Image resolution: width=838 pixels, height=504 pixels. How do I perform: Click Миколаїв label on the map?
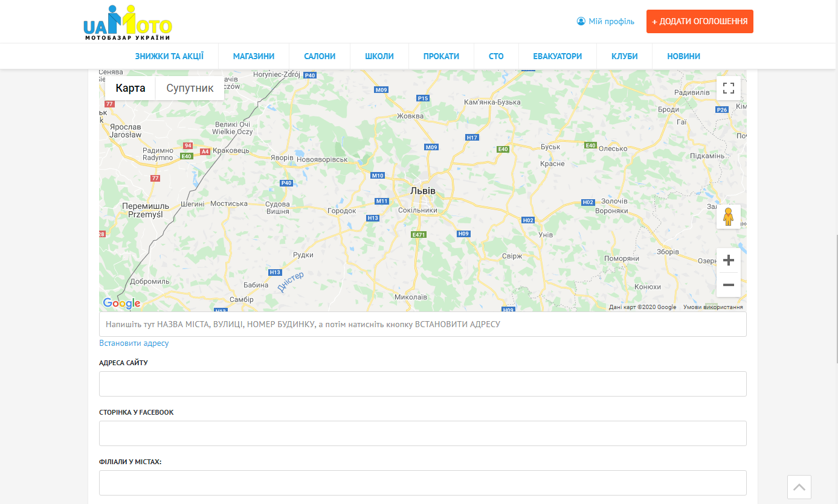click(x=410, y=297)
